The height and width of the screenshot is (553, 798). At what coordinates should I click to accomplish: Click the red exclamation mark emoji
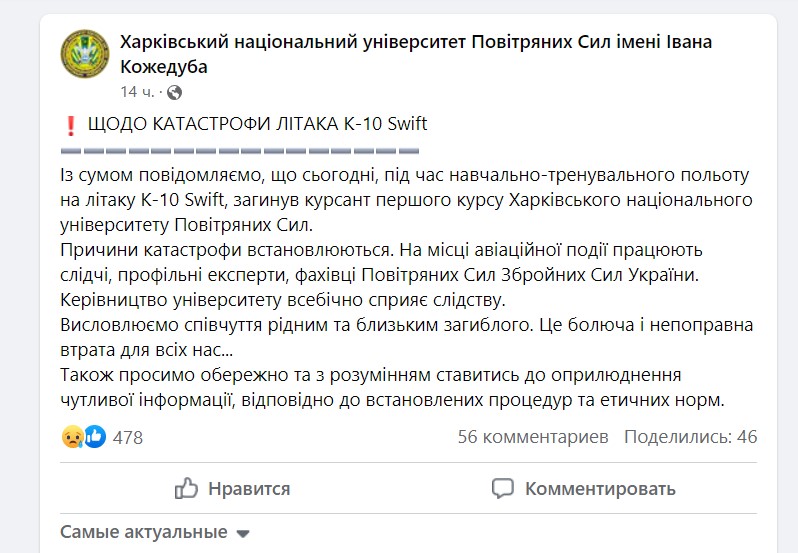(x=71, y=125)
